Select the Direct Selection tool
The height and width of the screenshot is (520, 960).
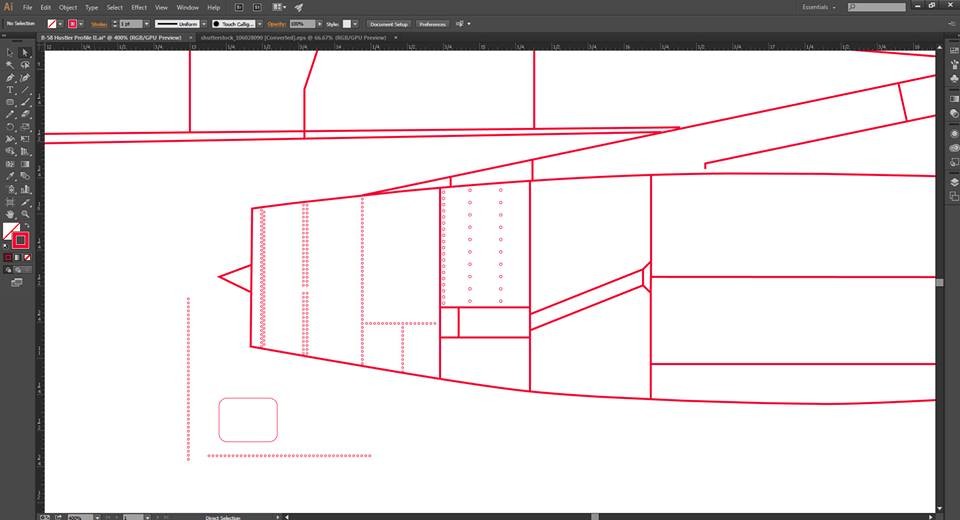[25, 53]
